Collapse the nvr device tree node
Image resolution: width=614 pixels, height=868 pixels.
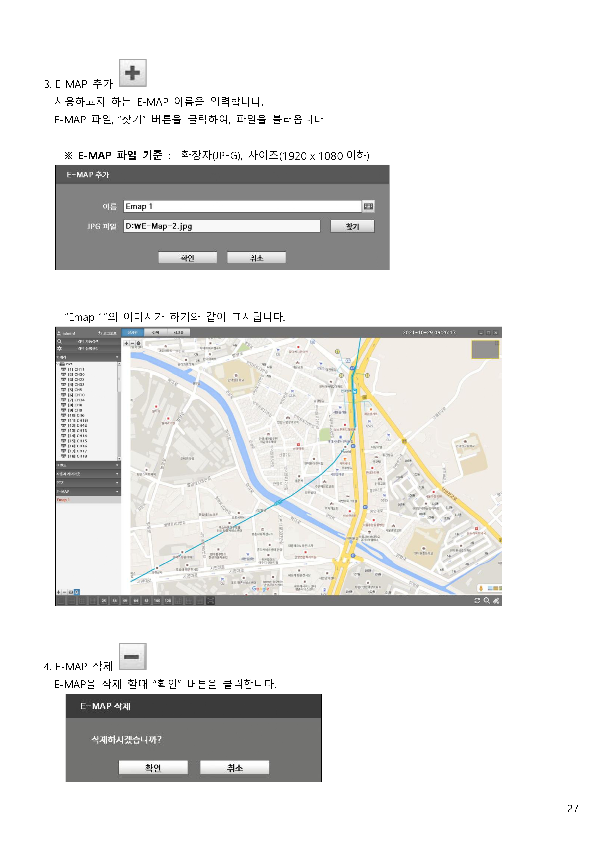[x=58, y=364]
